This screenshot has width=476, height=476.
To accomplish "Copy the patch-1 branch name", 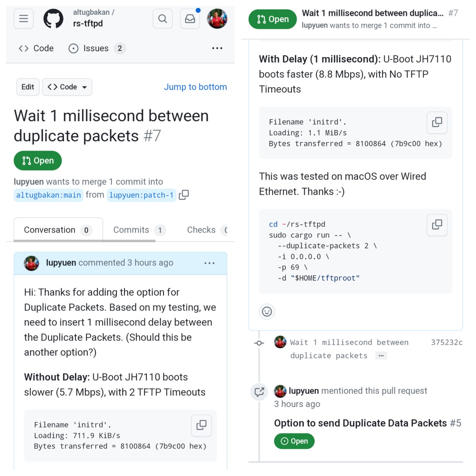I will tap(184, 195).
